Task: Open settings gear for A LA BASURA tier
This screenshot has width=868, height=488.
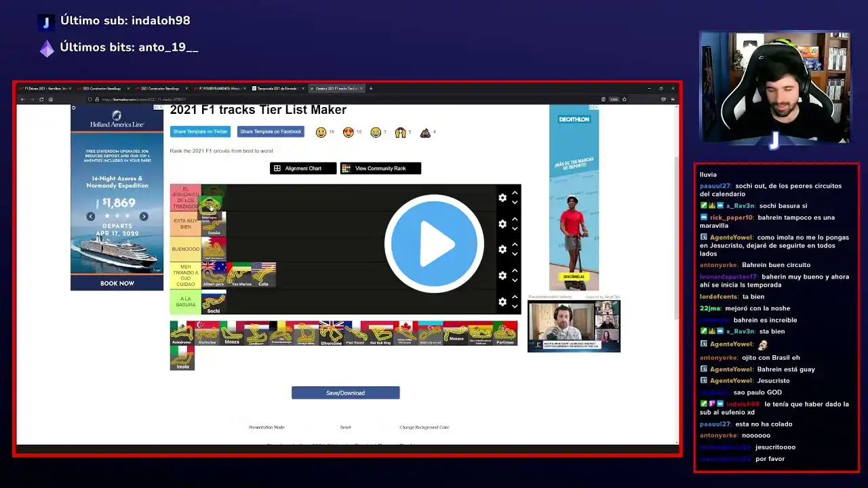Action: pos(502,302)
